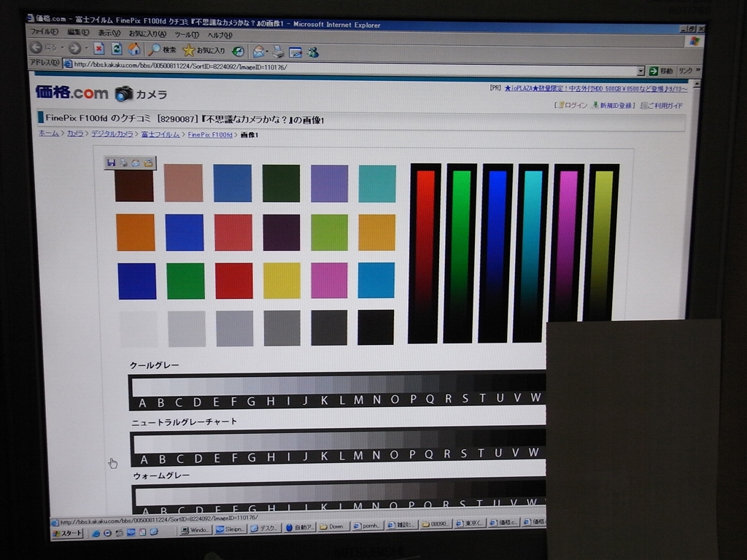The height and width of the screenshot is (560, 747).
Task: Open the お気に入り(A) menu
Action: (147, 34)
